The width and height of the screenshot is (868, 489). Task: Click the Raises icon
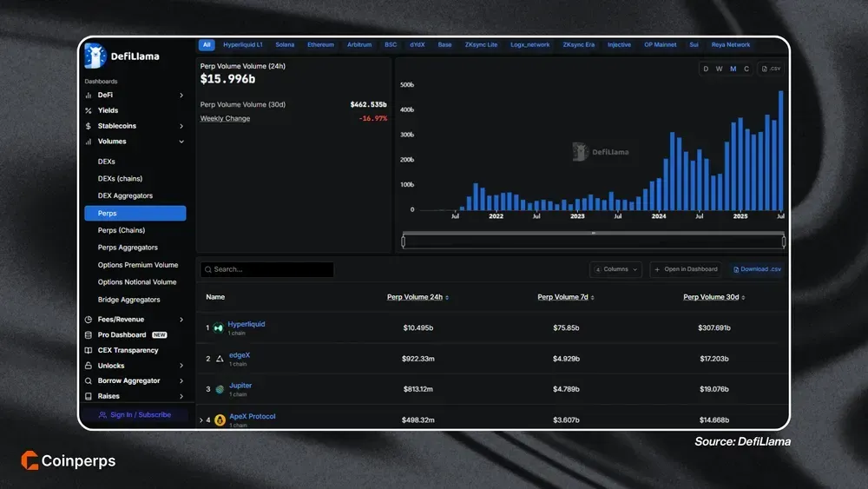coord(88,397)
